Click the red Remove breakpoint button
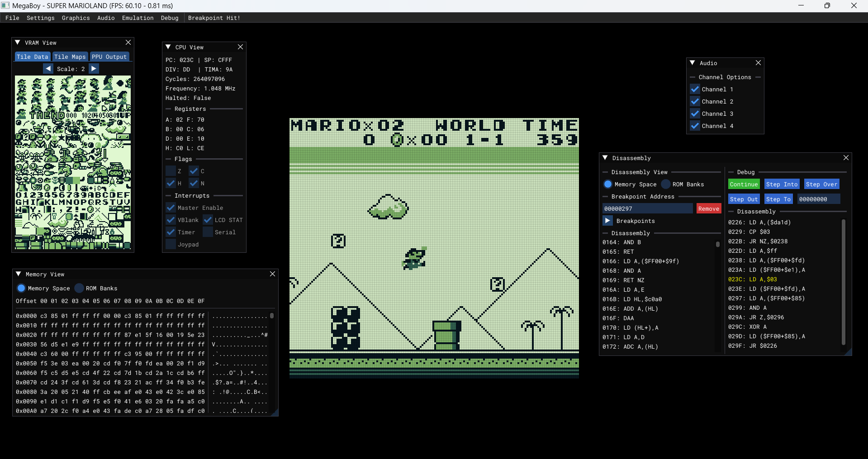The image size is (868, 459). [708, 208]
